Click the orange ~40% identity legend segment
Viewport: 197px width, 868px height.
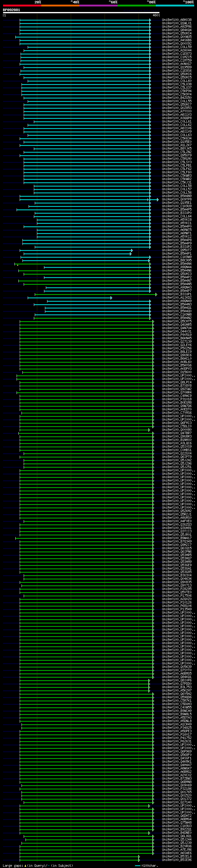pyautogui.click(x=60, y=6)
